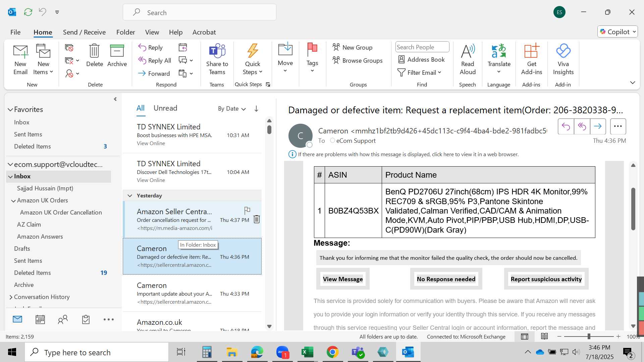Image resolution: width=644 pixels, height=362 pixels.
Task: Open Tags dropdown
Action: point(312,58)
